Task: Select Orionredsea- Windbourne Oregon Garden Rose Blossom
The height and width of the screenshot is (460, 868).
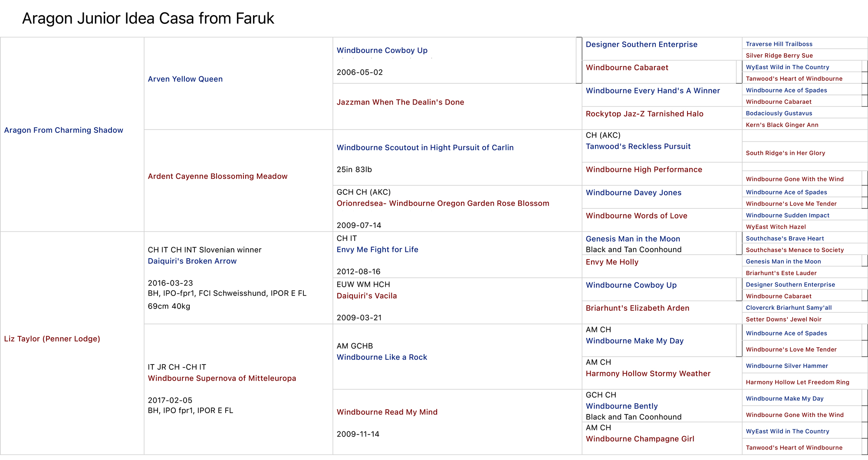Action: [x=443, y=203]
